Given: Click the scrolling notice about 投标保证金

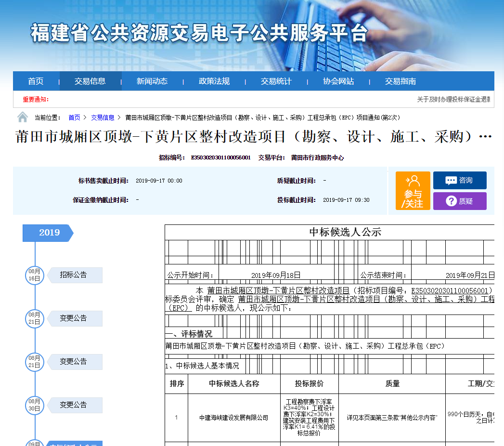Looking at the screenshot, I should point(453,99).
